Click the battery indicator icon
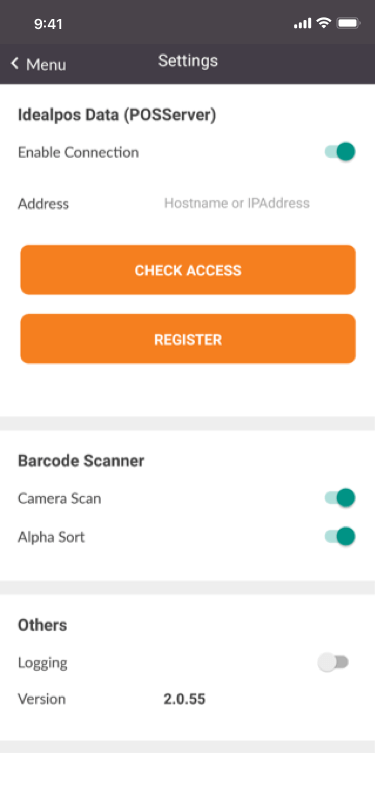375x812 pixels. click(348, 23)
